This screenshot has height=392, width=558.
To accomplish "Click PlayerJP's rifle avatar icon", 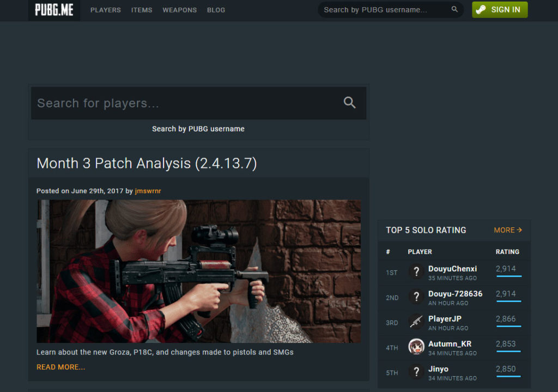I will point(416,322).
